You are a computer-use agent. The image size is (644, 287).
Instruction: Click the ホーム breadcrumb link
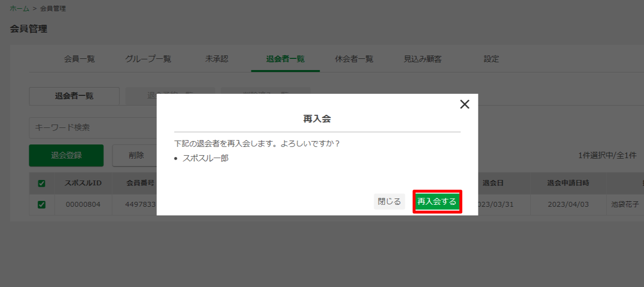[x=19, y=8]
